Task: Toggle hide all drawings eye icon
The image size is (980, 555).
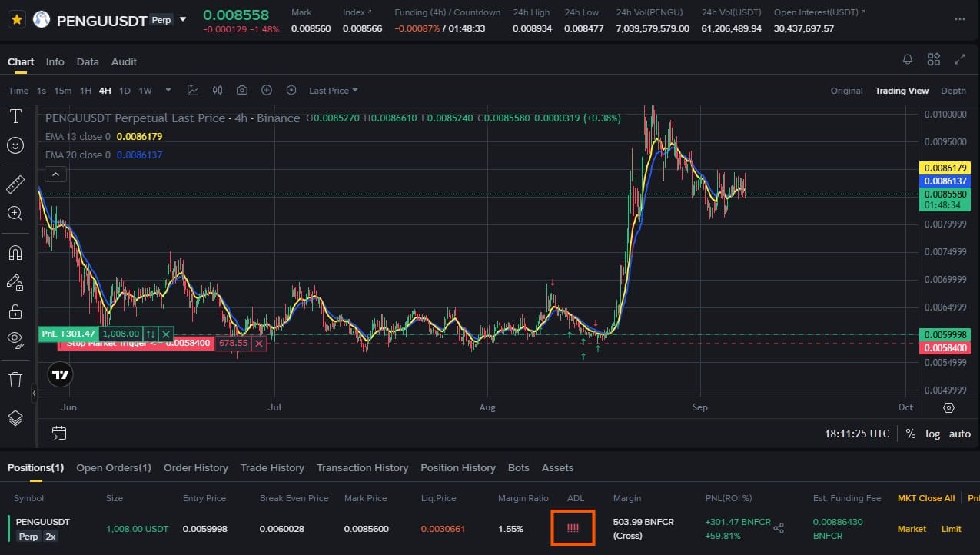Action: [x=15, y=340]
